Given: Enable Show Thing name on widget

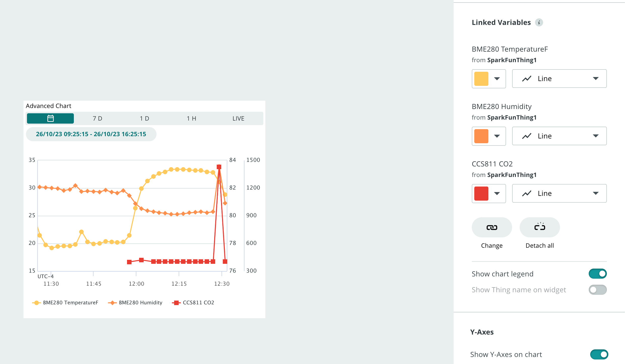Looking at the screenshot, I should [x=598, y=290].
